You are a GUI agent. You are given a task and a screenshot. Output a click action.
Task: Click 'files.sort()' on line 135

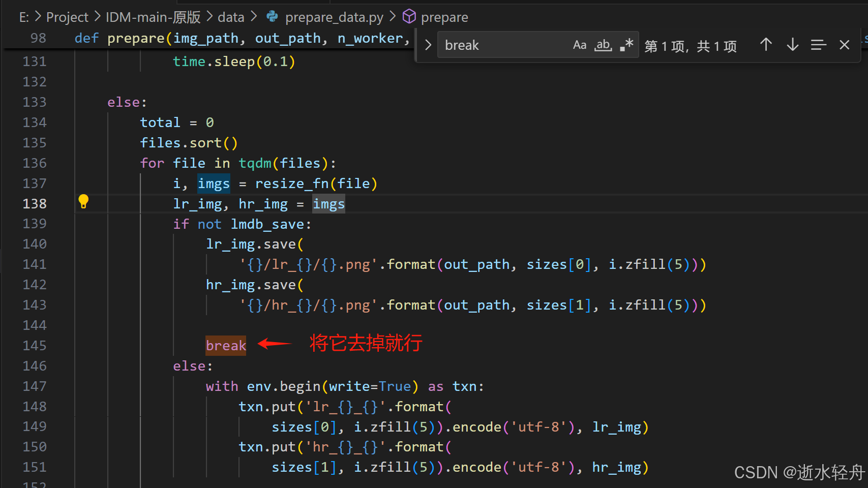189,143
